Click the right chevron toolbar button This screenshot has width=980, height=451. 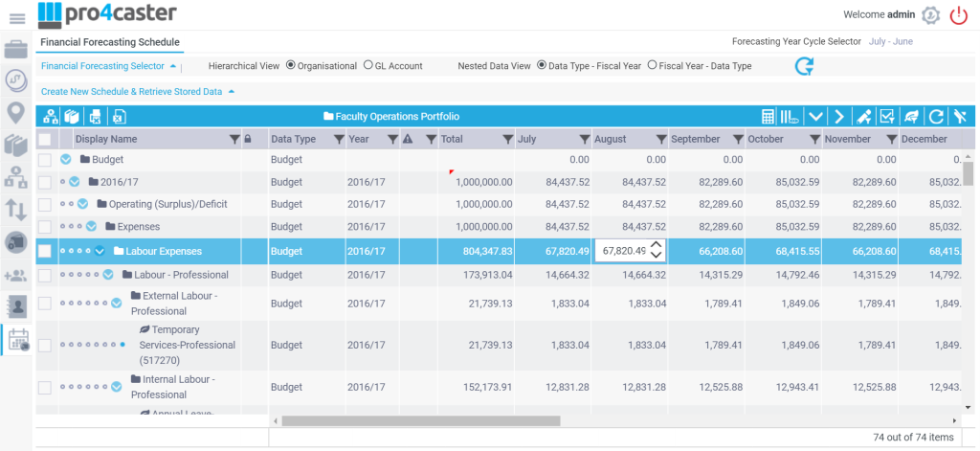[x=839, y=117]
